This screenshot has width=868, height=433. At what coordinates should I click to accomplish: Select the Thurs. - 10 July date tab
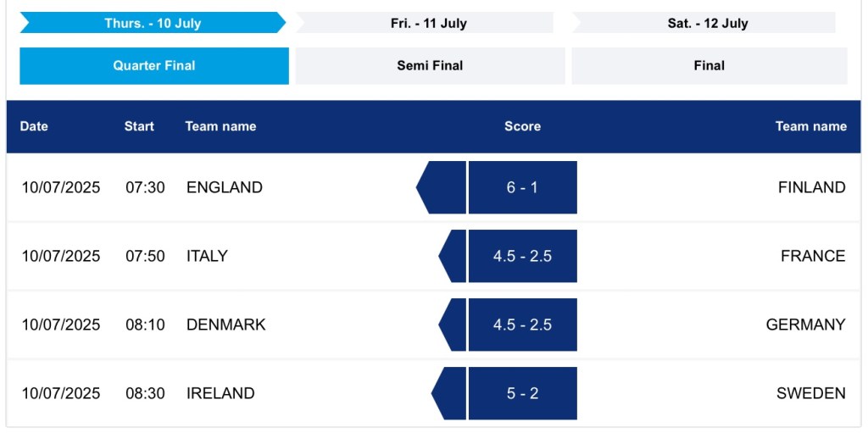153,23
